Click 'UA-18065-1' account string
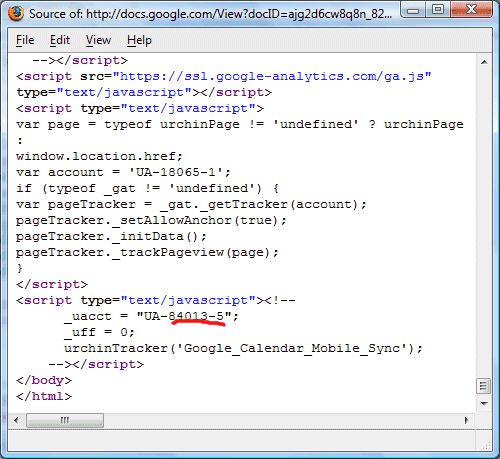 176,172
